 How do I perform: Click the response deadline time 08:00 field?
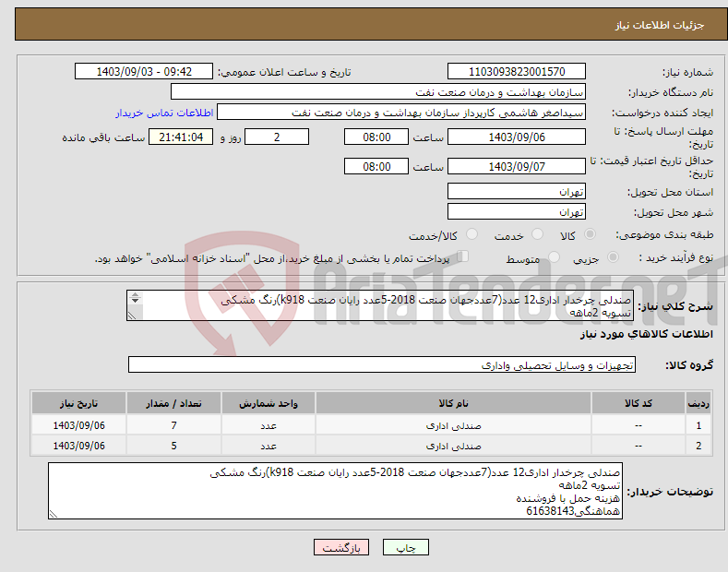(x=376, y=137)
